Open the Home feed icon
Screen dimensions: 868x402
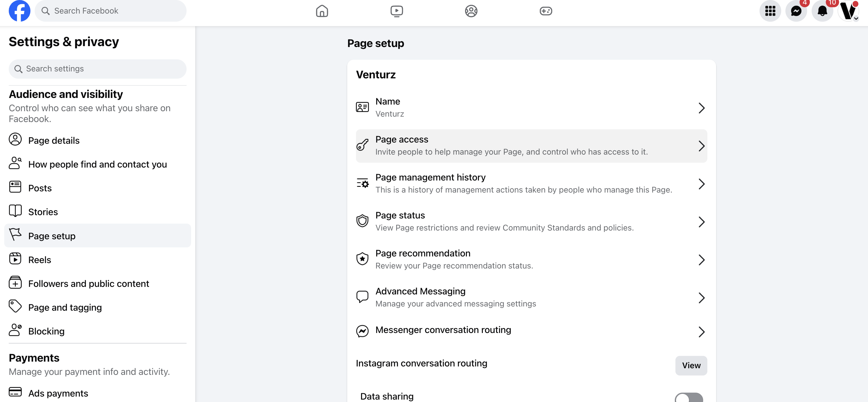pos(322,11)
